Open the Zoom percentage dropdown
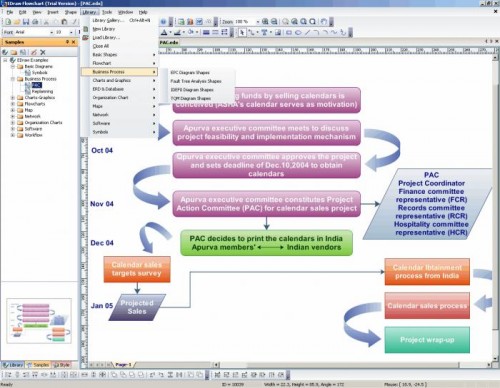The height and width of the screenshot is (388, 500). tap(257, 22)
